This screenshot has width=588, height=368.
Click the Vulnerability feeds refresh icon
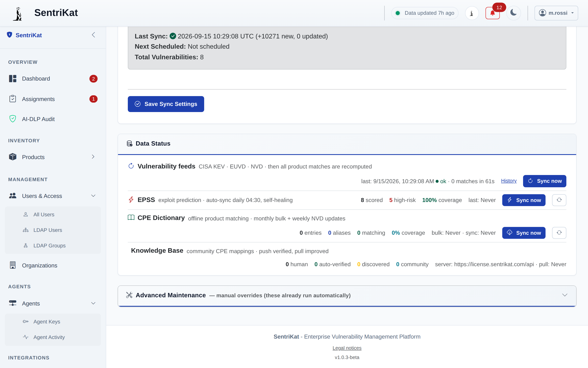coord(131,166)
